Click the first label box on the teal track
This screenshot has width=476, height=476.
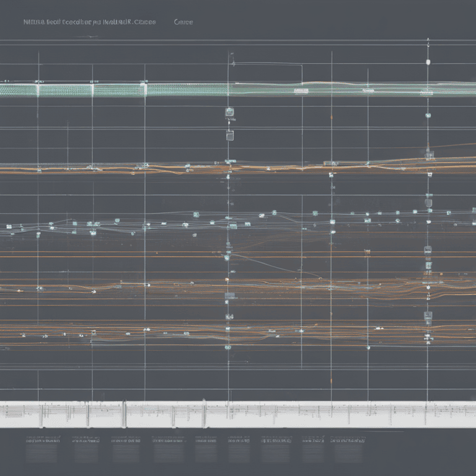coord(301,91)
